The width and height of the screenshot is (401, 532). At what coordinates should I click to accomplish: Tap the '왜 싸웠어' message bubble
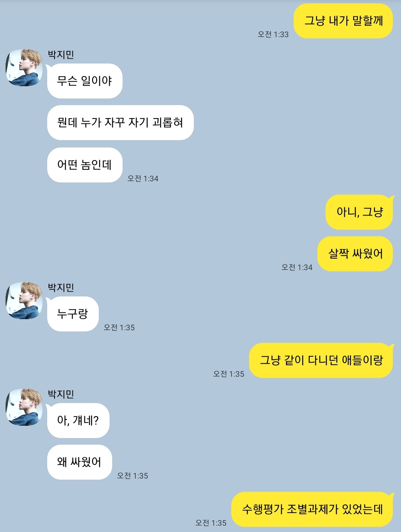tap(79, 462)
